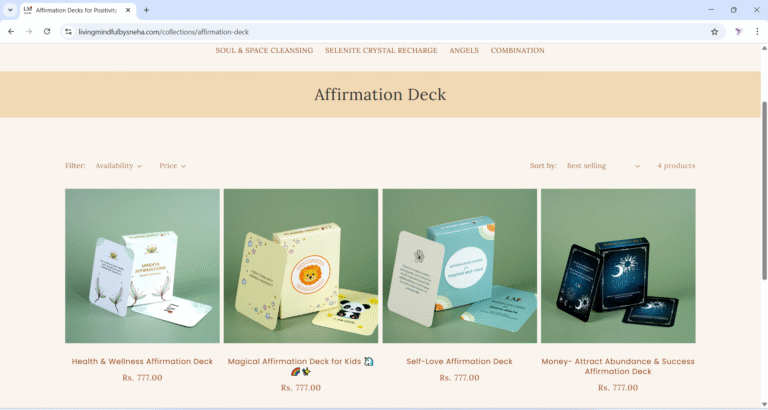Reload the page with refresh icon
Image resolution: width=768 pixels, height=410 pixels.
[47, 31]
